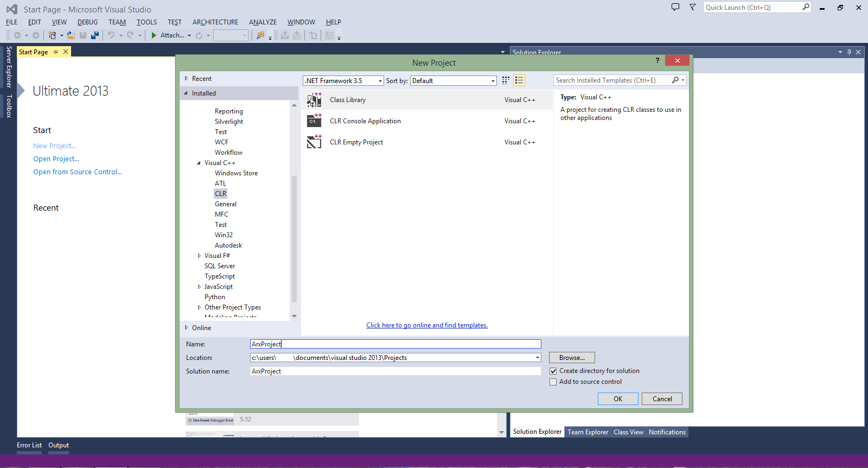Open the .NET Framework version dropdown

point(380,81)
